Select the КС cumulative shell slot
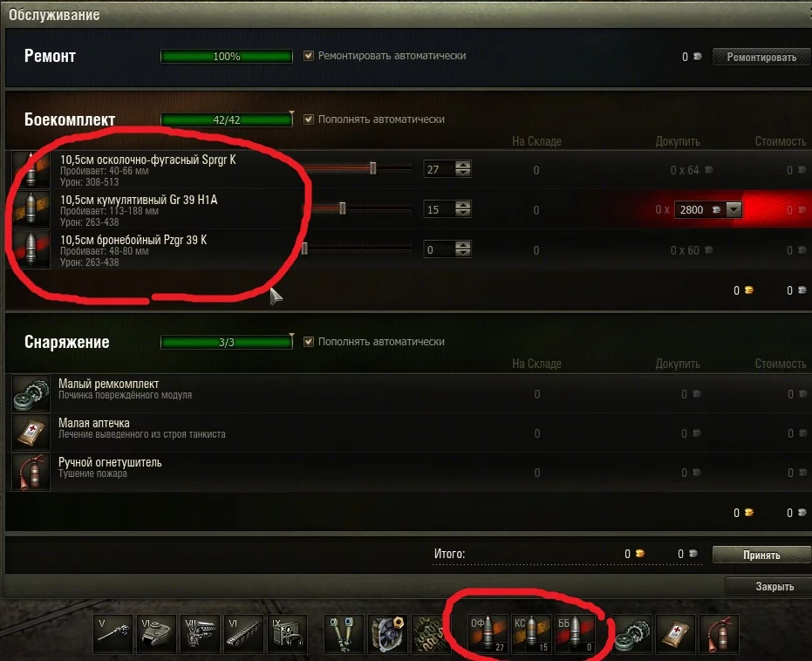This screenshot has width=812, height=661. pyautogui.click(x=531, y=634)
